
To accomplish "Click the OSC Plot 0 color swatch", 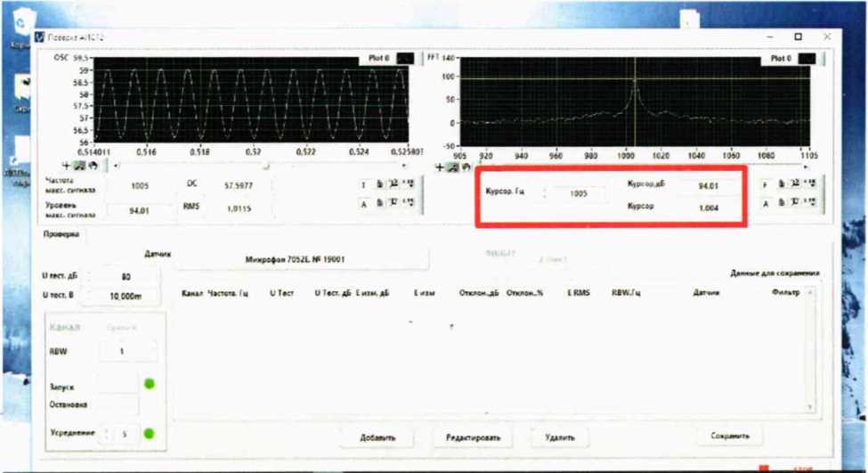I will pos(405,58).
